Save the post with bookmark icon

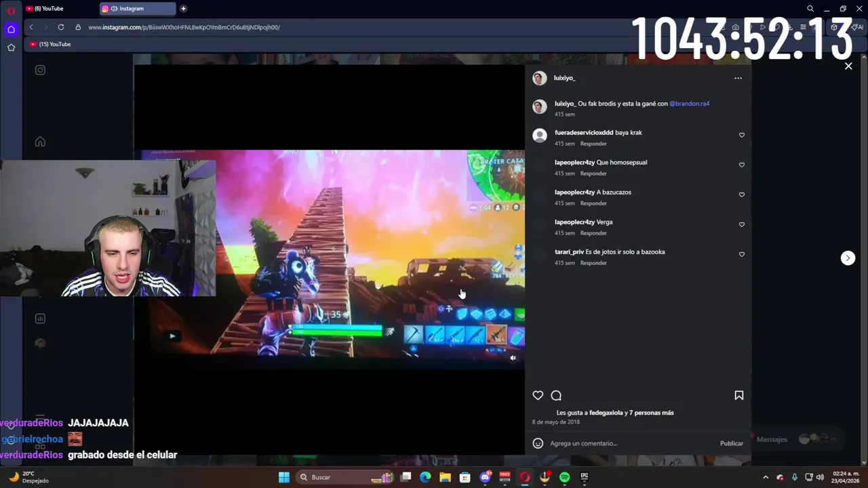739,395
